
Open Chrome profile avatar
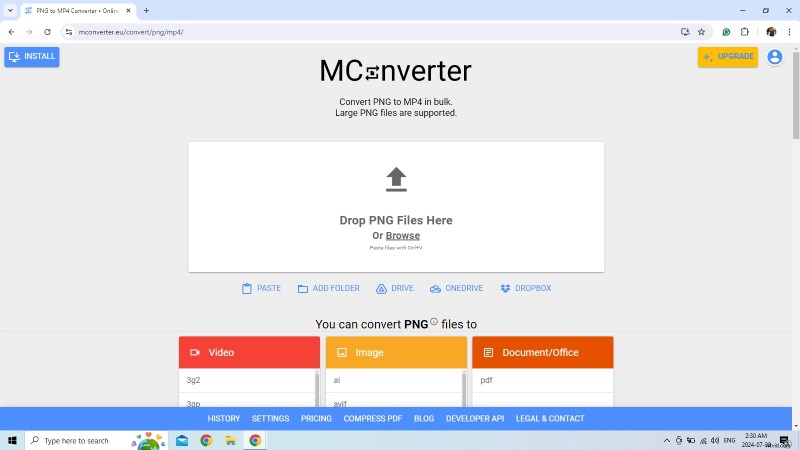pos(771,32)
